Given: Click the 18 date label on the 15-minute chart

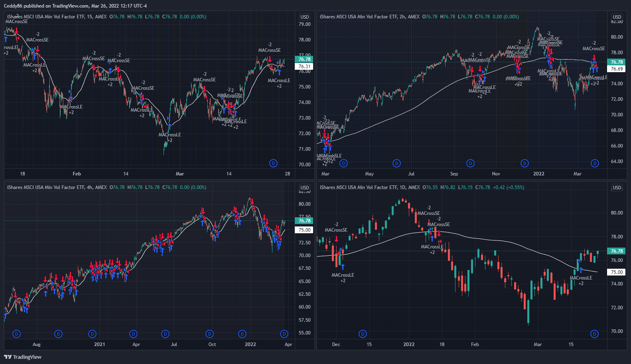Looking at the screenshot, I should [x=22, y=173].
